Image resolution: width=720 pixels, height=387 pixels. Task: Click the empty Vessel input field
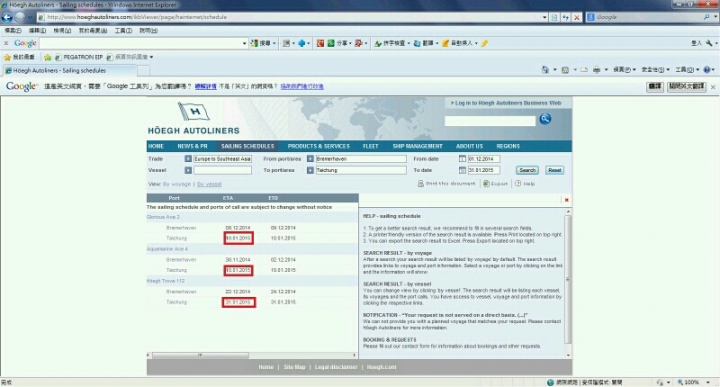[x=222, y=170]
